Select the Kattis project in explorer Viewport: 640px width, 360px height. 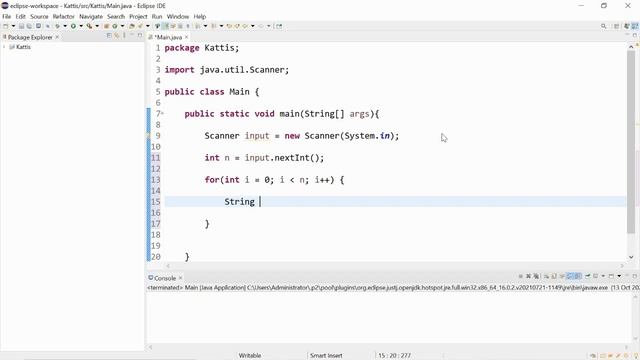[x=23, y=47]
